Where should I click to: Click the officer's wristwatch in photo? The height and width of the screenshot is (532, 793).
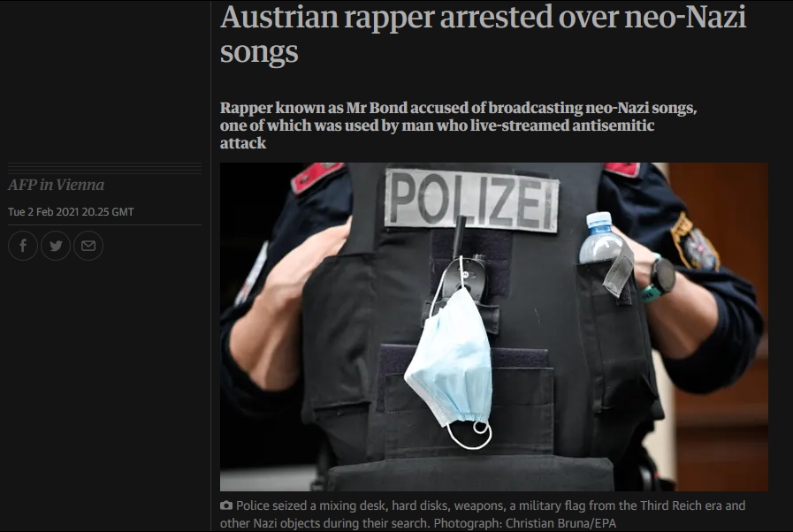tap(662, 277)
